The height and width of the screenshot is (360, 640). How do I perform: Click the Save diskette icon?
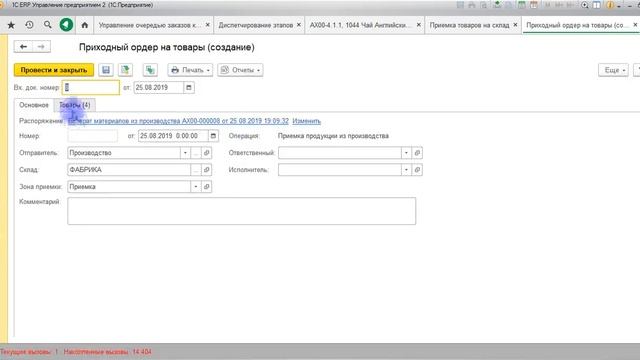pyautogui.click(x=106, y=70)
